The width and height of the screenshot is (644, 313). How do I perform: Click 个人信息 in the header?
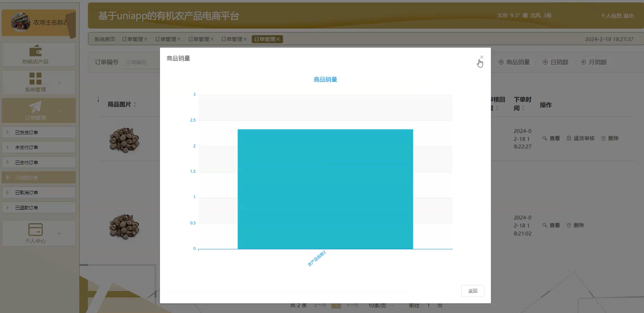[611, 16]
